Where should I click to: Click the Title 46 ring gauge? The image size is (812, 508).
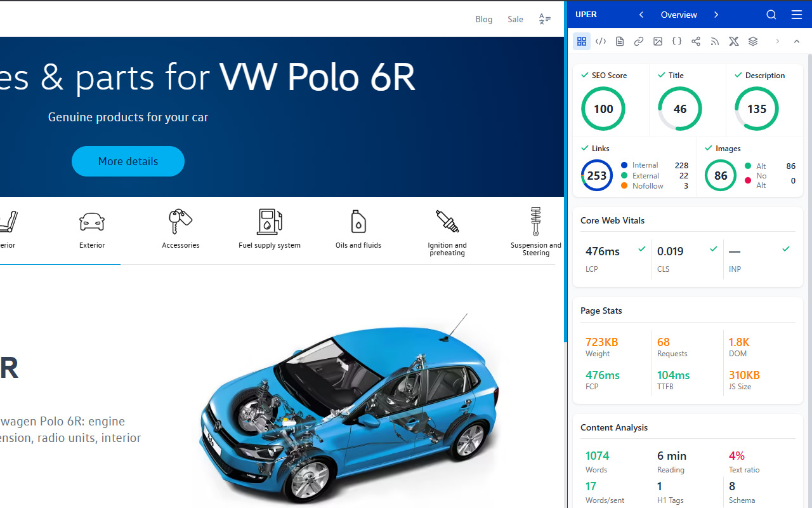pos(680,109)
